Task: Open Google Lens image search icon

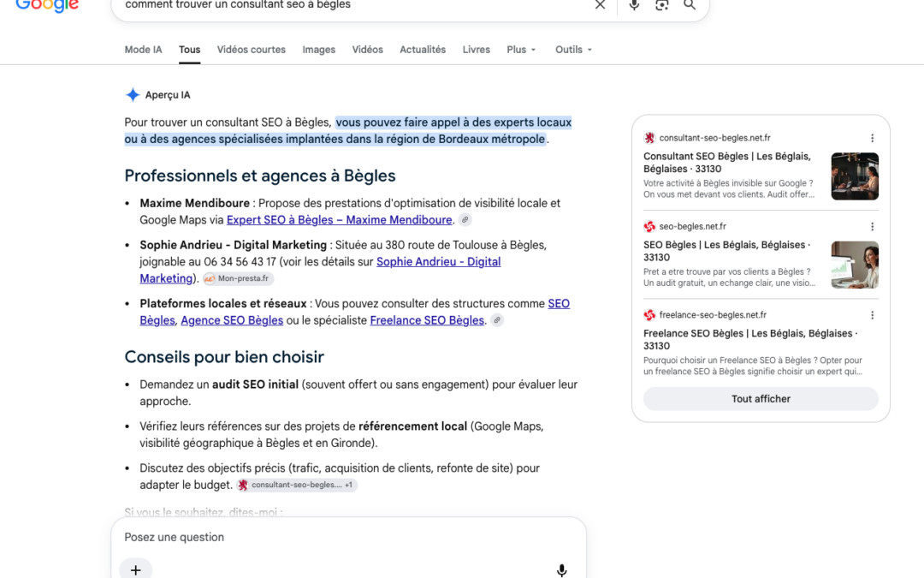Action: (661, 5)
